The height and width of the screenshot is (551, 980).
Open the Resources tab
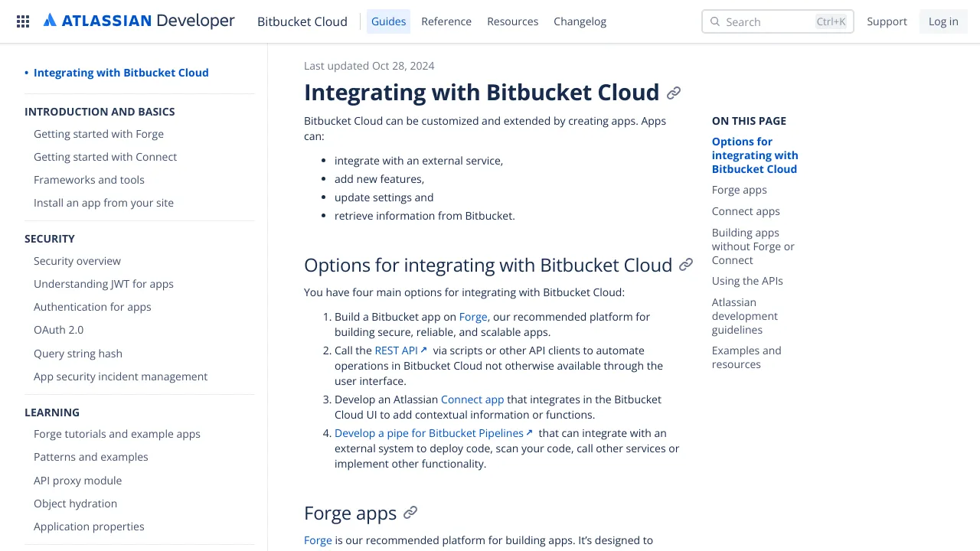[512, 21]
